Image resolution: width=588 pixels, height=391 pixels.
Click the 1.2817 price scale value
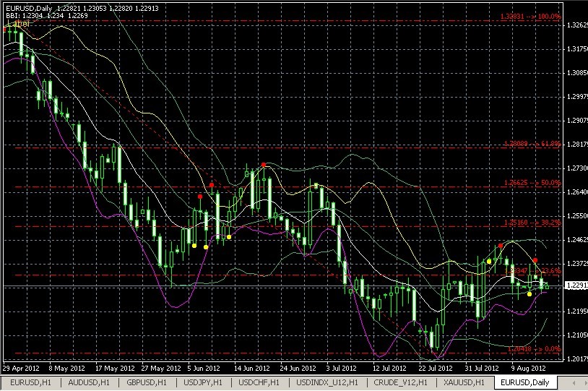coord(576,145)
